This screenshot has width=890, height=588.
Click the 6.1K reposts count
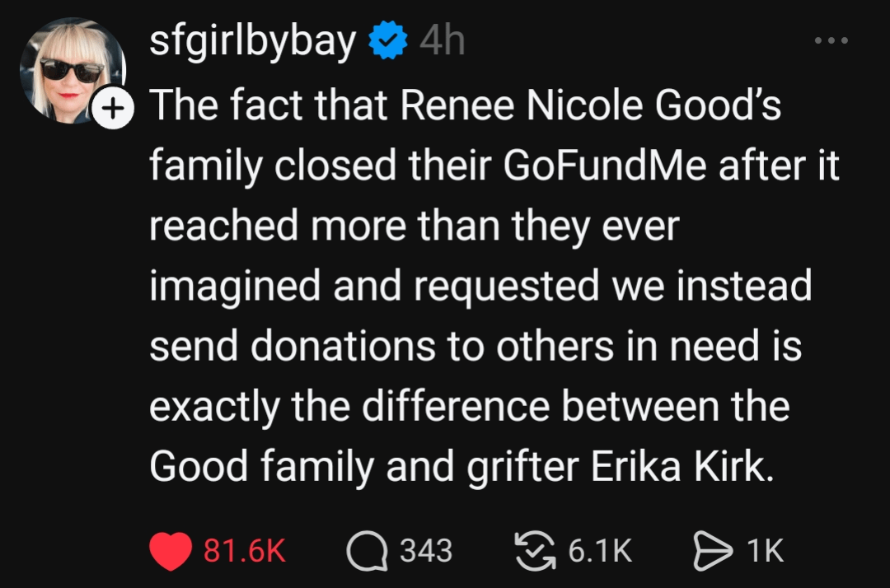pyautogui.click(x=600, y=551)
